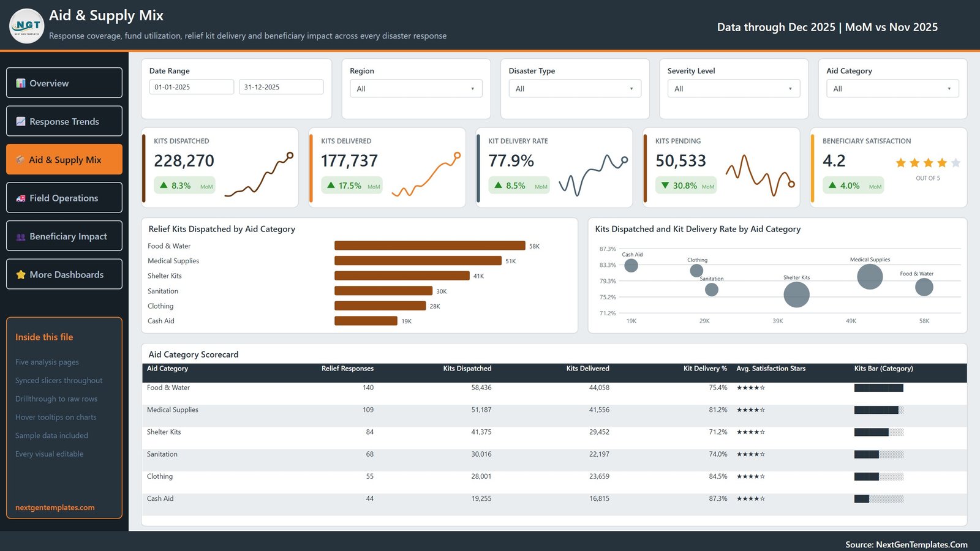
Task: Click the Kits Pending sparkline
Action: 761,174
